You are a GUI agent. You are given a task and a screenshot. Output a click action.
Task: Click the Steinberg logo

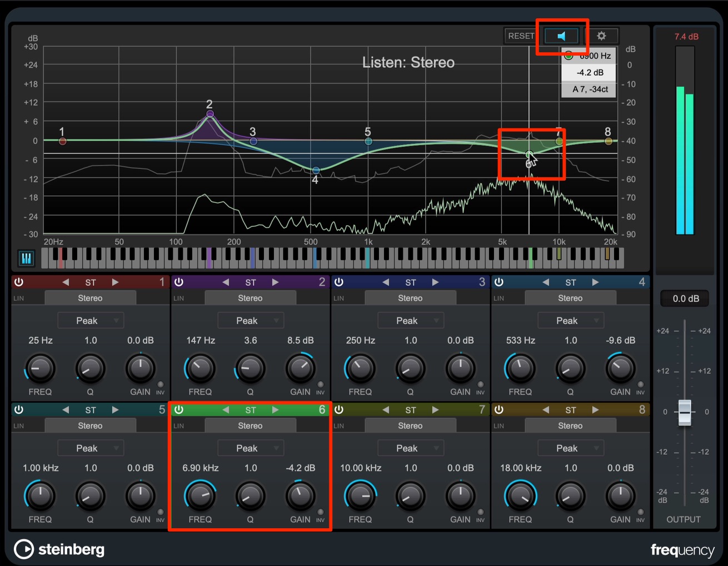coord(59,549)
